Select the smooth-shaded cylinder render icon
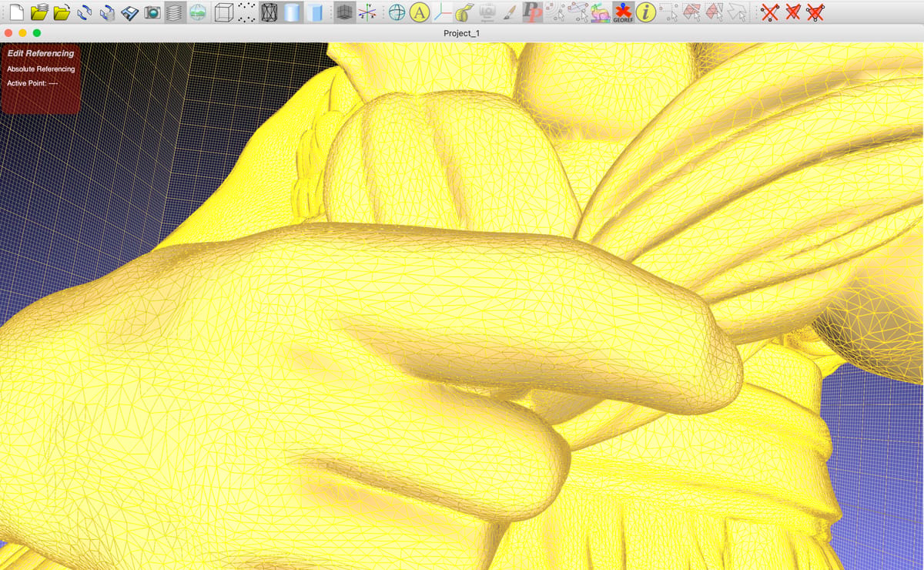The image size is (924, 570). pos(291,12)
